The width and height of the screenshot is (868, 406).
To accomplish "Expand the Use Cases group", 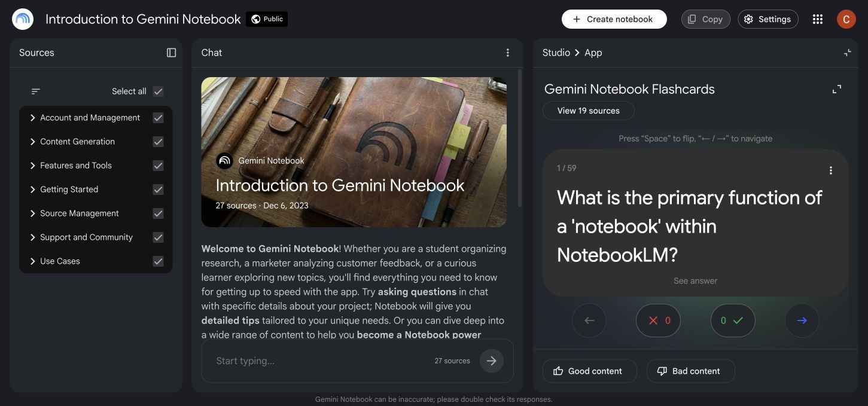I will [32, 261].
